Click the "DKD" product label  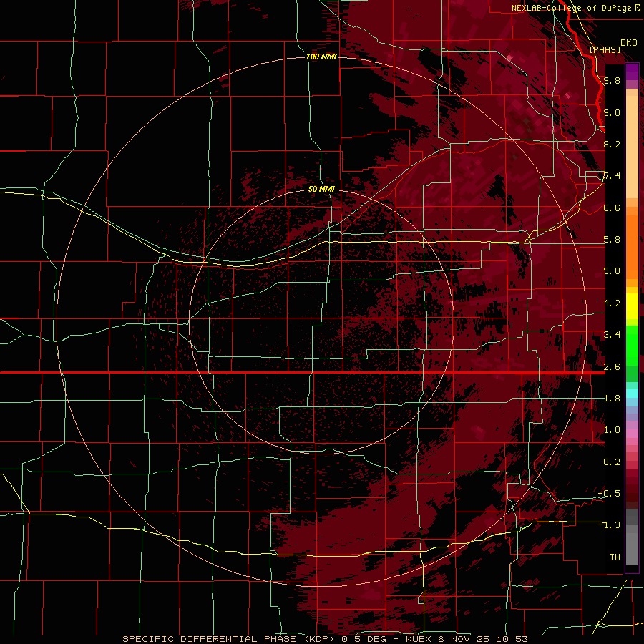tap(629, 43)
